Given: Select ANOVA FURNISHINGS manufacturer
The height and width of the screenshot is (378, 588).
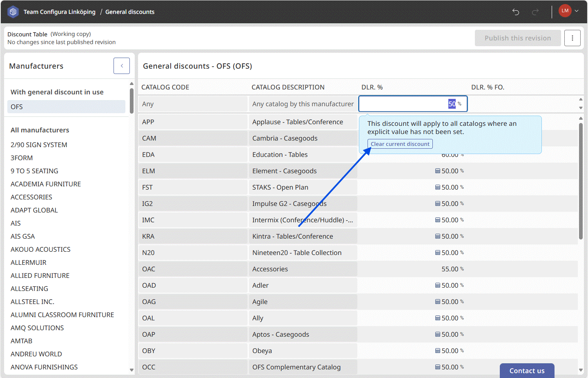Looking at the screenshot, I should tap(44, 367).
